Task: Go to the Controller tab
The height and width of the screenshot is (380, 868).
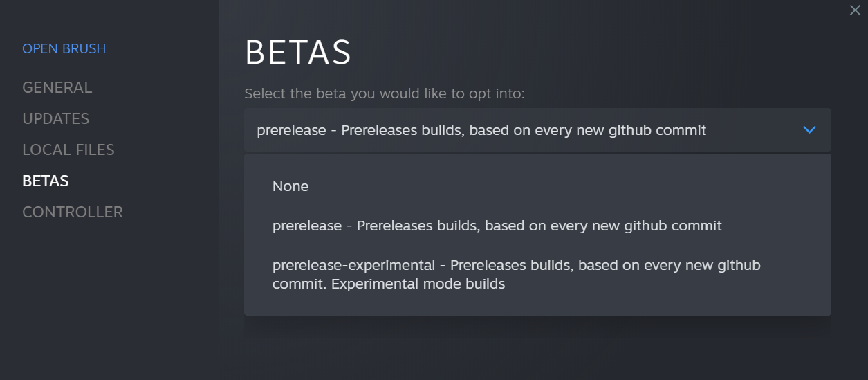Action: [72, 212]
